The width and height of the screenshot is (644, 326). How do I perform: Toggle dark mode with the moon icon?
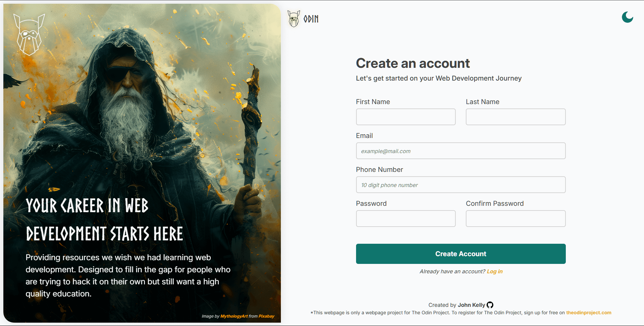tap(627, 17)
